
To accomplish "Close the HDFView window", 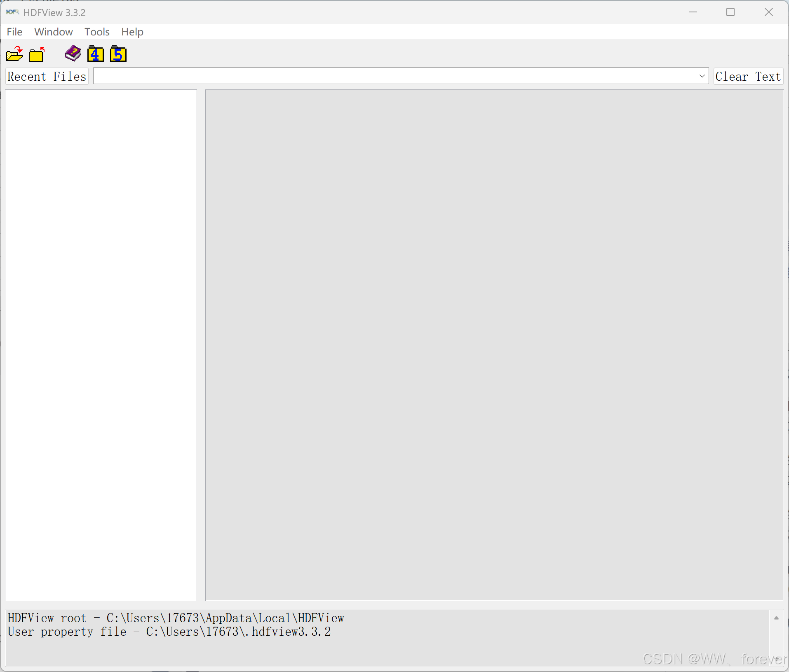I will [768, 12].
